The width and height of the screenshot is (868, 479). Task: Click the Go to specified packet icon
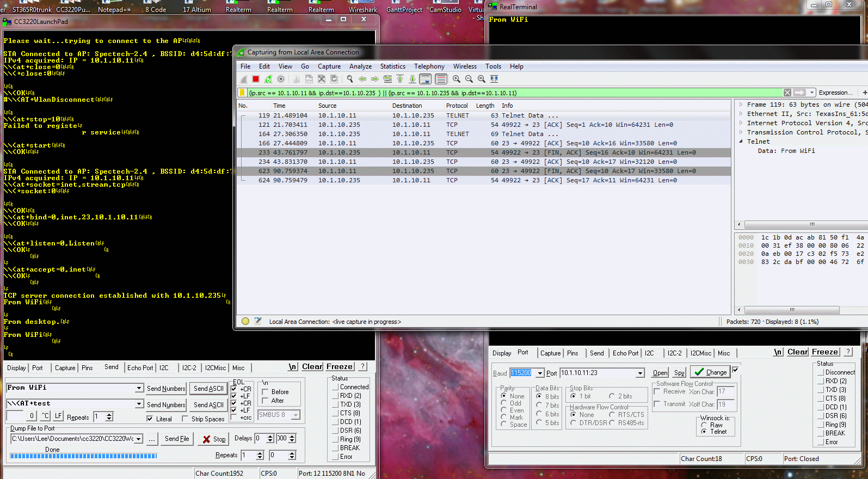point(387,79)
